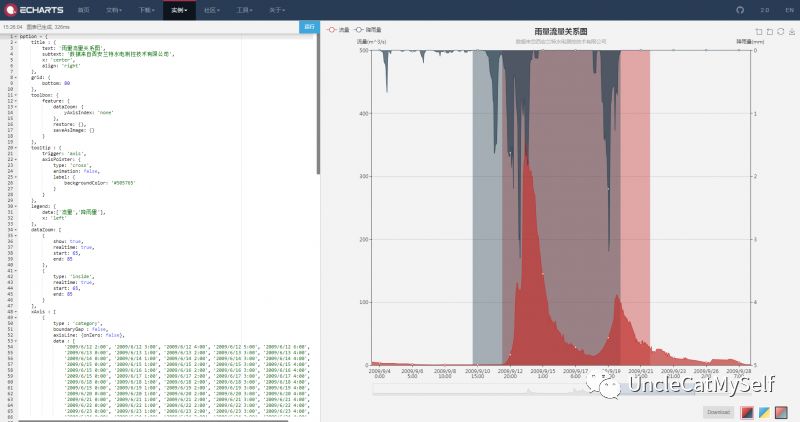Viewport: 800px width, 422px height.
Task: Open the GitHub icon link
Action: pos(740,10)
